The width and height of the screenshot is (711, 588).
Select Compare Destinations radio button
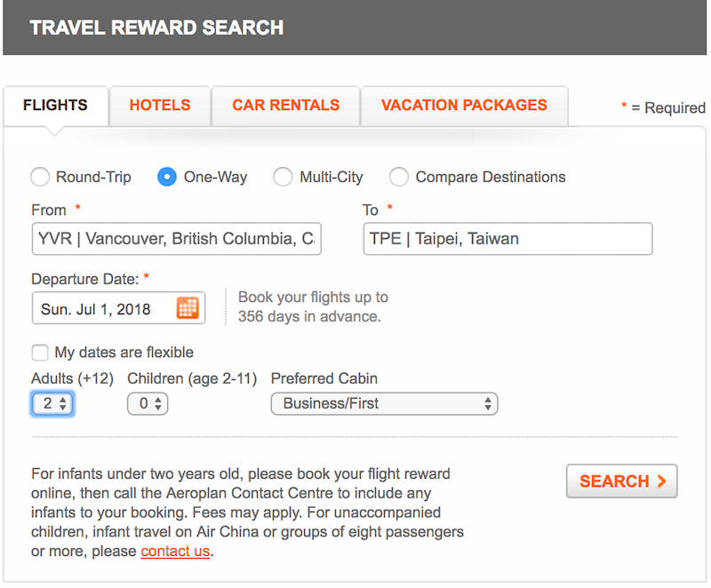point(399,177)
